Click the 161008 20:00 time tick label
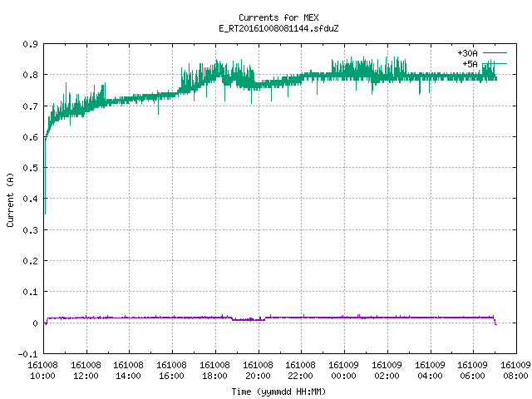 pyautogui.click(x=258, y=370)
